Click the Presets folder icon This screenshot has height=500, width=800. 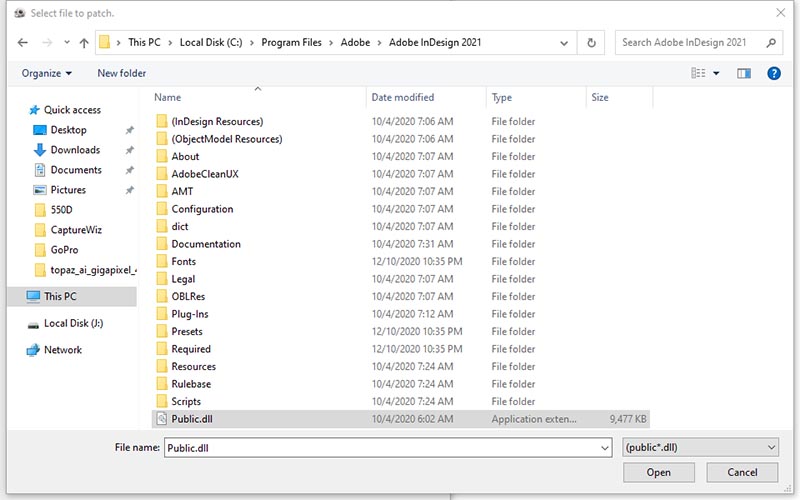pyautogui.click(x=162, y=332)
